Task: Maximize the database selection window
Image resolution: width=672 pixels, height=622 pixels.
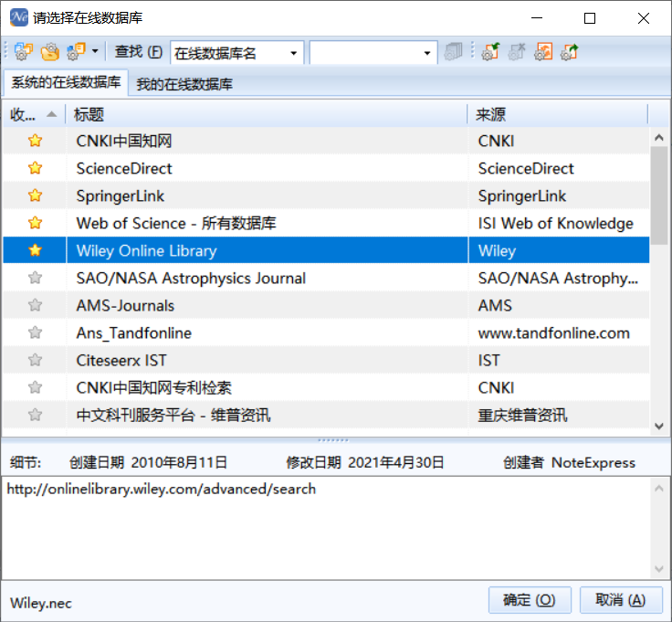Action: 590,18
